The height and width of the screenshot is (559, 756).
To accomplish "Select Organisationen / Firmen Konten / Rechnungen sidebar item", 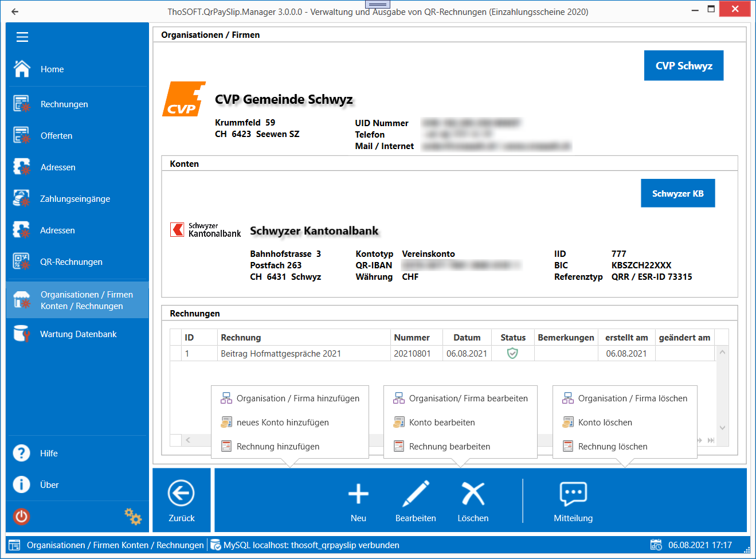I will pyautogui.click(x=77, y=300).
